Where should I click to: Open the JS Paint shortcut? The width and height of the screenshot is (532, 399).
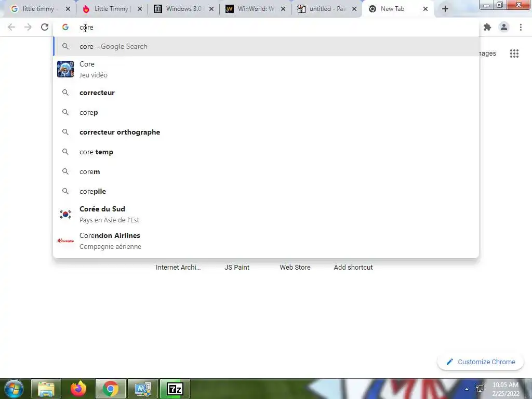237,268
